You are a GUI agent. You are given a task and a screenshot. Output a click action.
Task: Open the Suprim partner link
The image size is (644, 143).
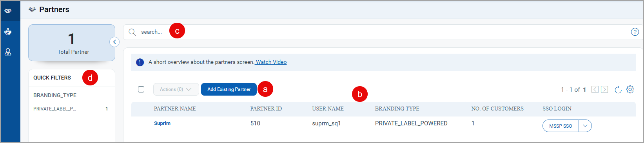(x=162, y=123)
